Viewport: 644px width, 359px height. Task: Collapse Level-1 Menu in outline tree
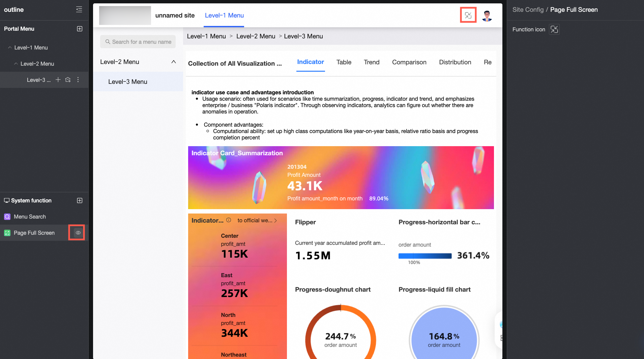[10, 47]
